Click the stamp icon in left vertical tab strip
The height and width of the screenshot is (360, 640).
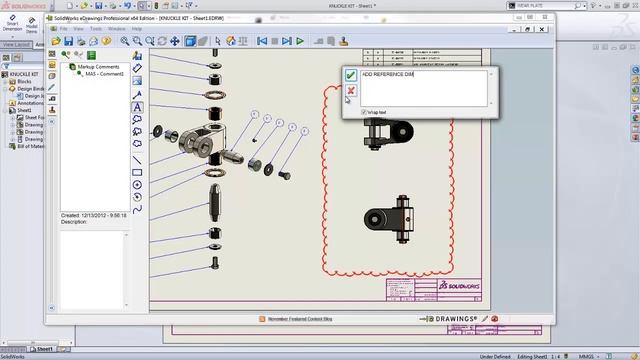(x=52, y=110)
